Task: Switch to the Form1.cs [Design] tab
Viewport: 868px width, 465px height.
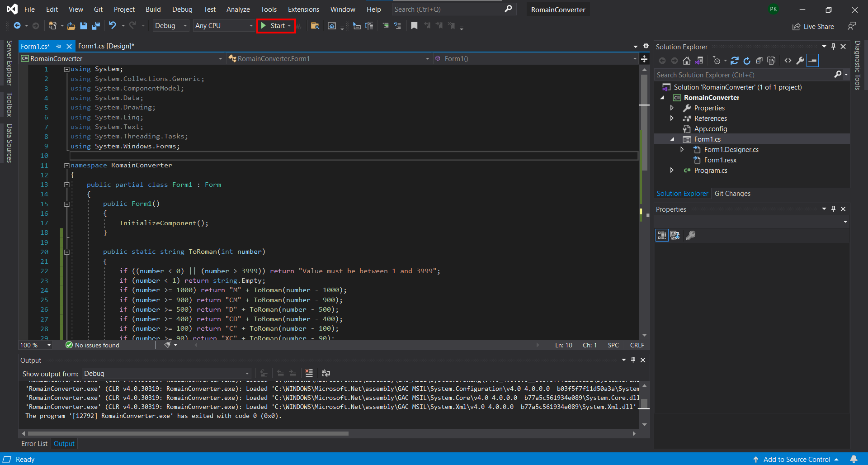Action: (x=106, y=46)
